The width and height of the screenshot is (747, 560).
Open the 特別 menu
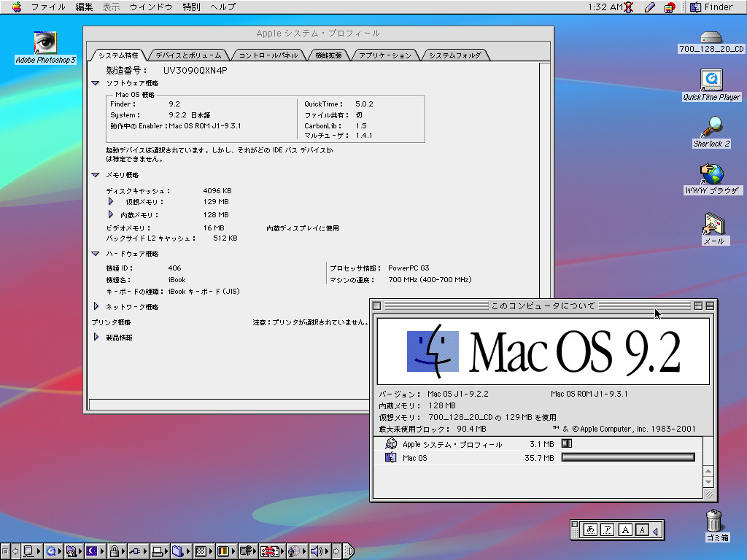point(192,7)
